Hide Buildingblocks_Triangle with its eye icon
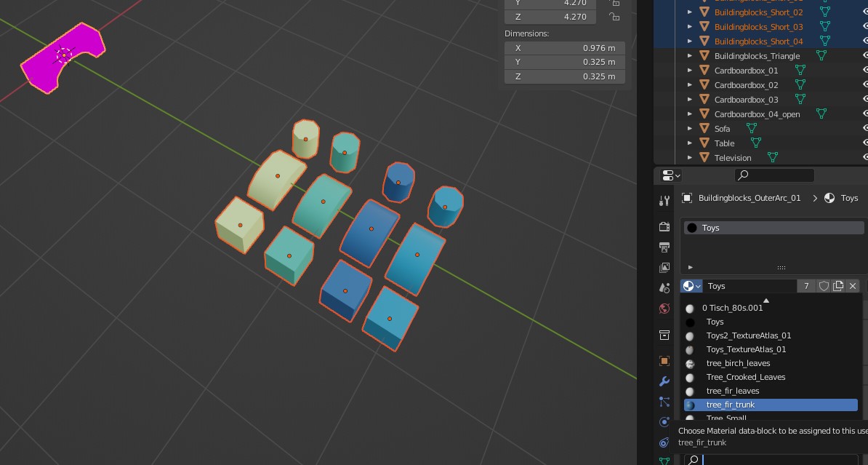Viewport: 868px width, 465px height. click(x=865, y=55)
